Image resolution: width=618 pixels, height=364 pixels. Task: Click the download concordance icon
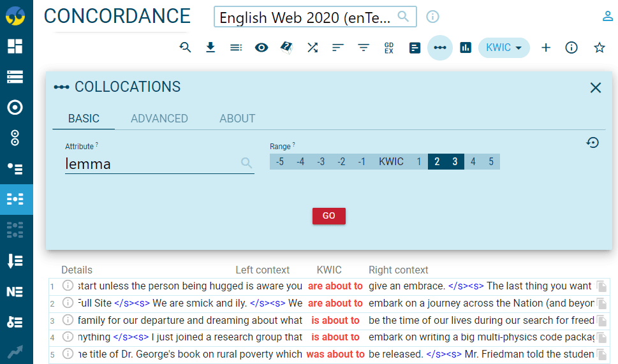pos(210,48)
